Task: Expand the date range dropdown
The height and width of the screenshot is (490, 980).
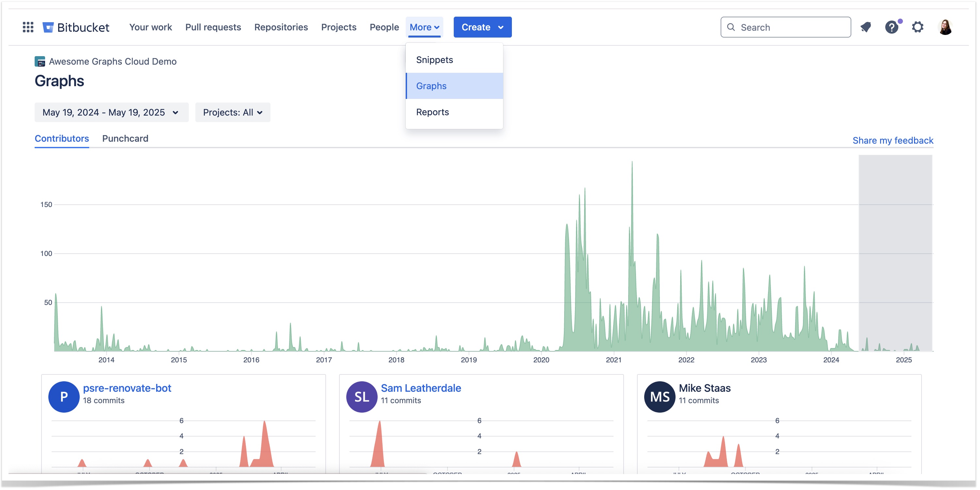Action: 111,112
